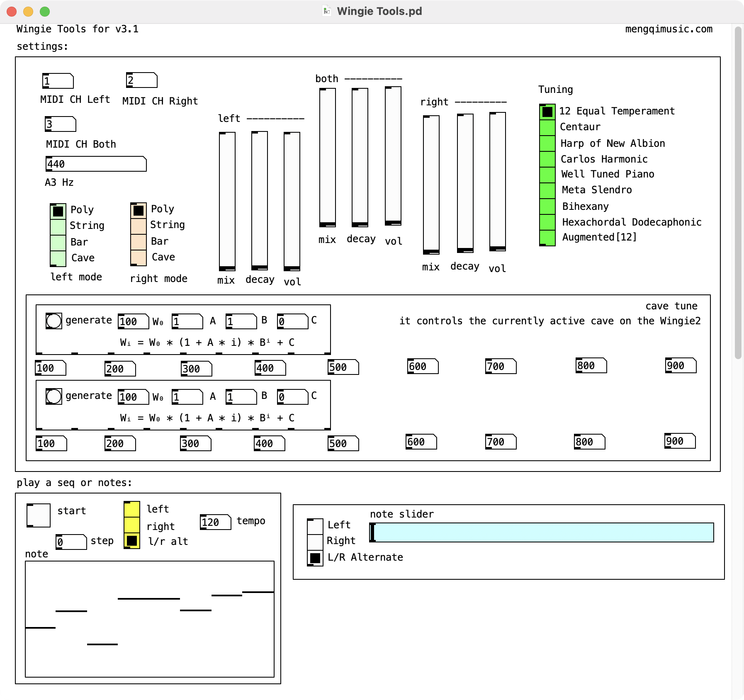
Task: Click the cyan note slider
Action: click(542, 532)
